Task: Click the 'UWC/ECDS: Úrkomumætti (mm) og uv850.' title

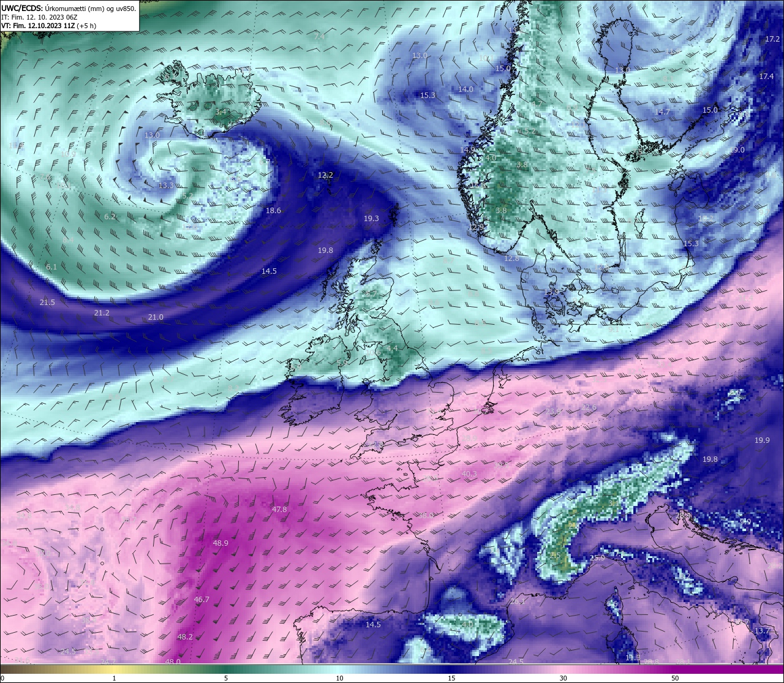Action: pyautogui.click(x=69, y=9)
